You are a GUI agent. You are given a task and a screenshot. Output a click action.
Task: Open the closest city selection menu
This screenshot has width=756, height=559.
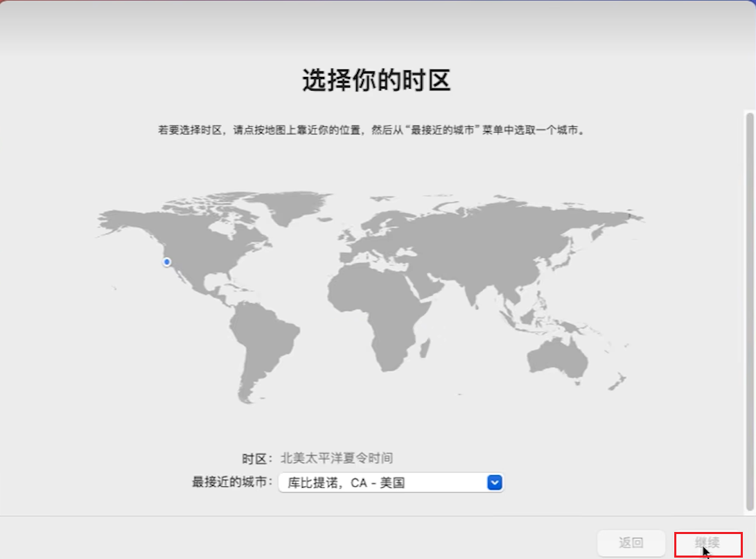494,482
